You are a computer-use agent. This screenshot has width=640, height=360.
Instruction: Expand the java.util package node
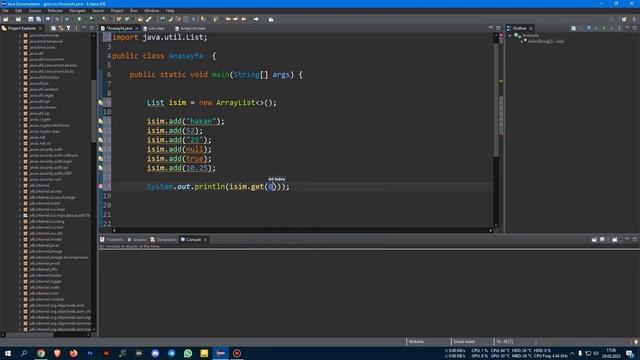[20, 53]
